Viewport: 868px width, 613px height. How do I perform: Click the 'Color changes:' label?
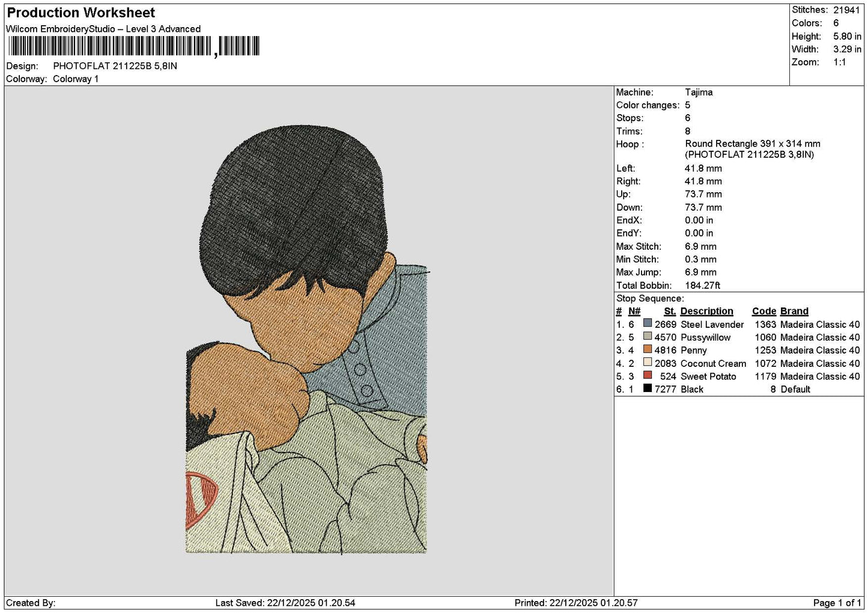[648, 105]
